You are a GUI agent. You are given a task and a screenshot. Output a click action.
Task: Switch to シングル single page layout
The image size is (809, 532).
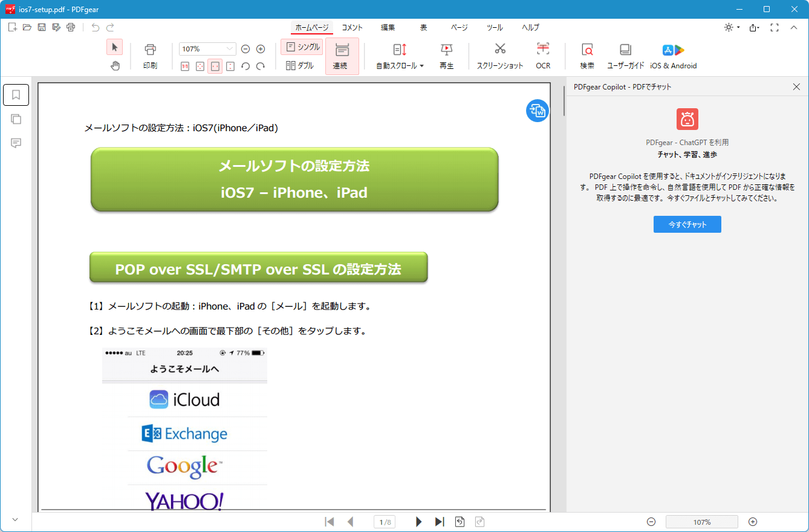point(302,47)
